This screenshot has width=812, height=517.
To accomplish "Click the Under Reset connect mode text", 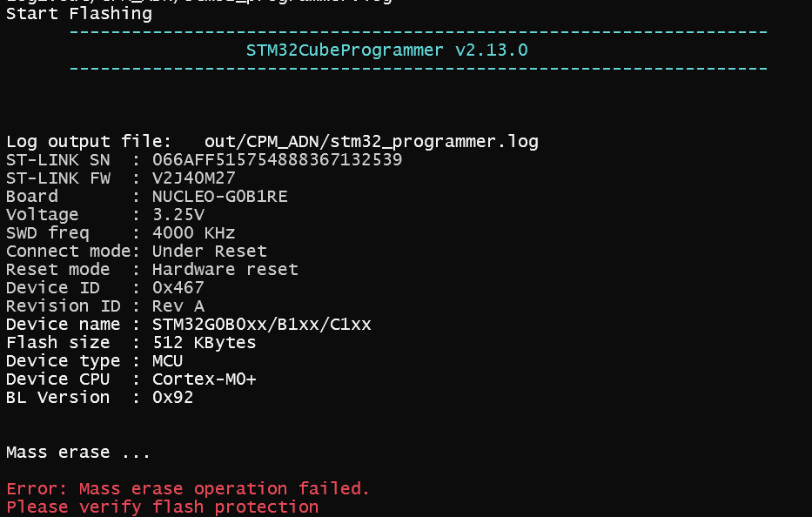I will click(209, 252).
